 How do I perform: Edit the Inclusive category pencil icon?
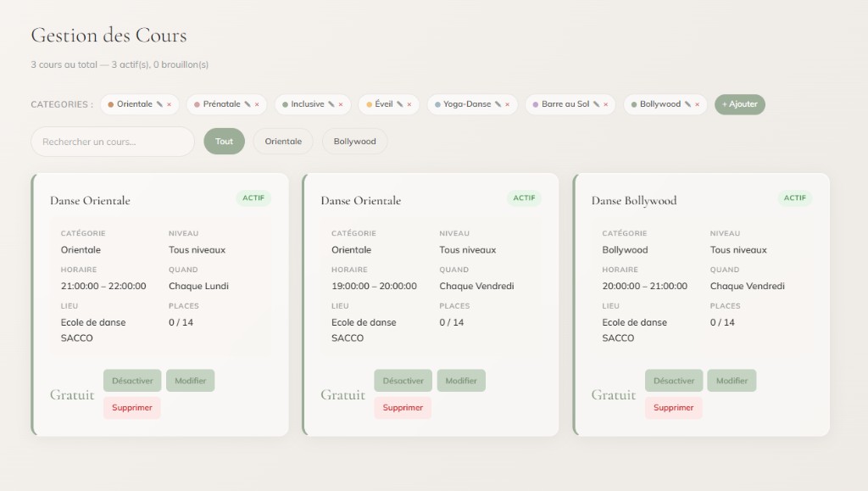[x=331, y=104]
